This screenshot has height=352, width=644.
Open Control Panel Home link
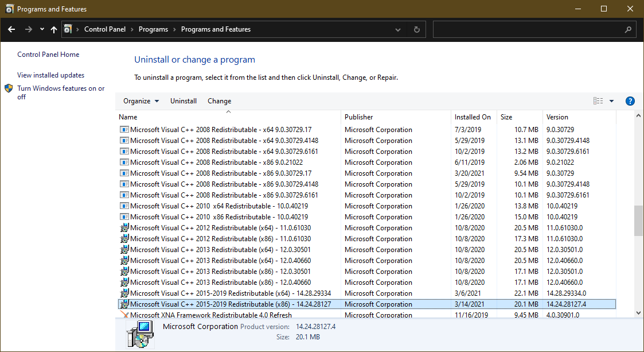coord(48,55)
